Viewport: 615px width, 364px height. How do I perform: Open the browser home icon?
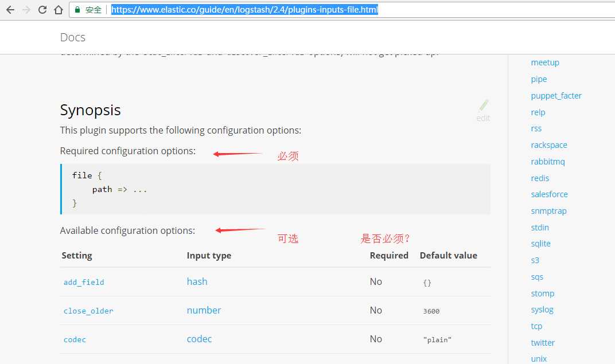59,10
